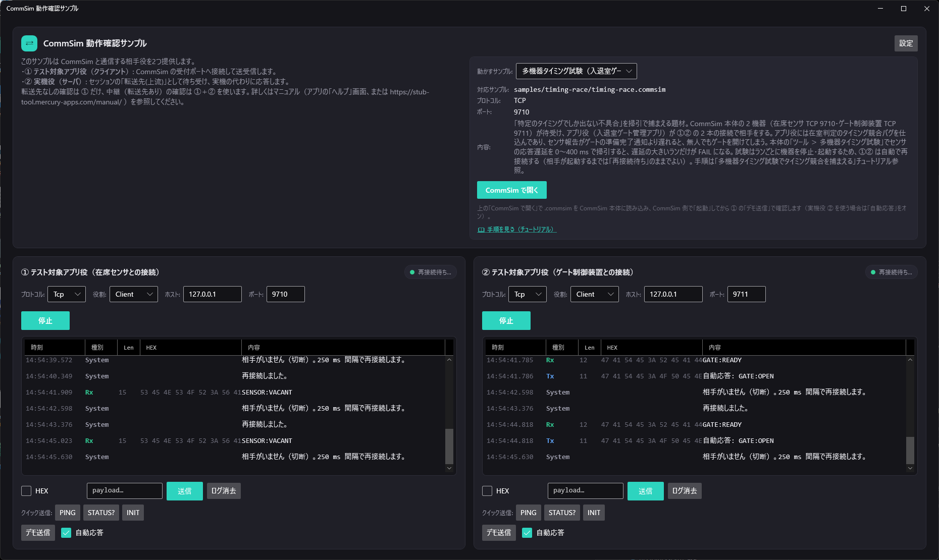Viewport: 939px width, 560px height.
Task: Send quick PING in panel ①
Action: coord(68,513)
